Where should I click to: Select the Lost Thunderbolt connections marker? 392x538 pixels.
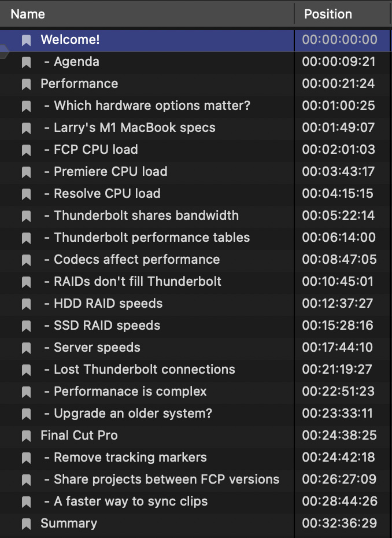tap(196, 369)
